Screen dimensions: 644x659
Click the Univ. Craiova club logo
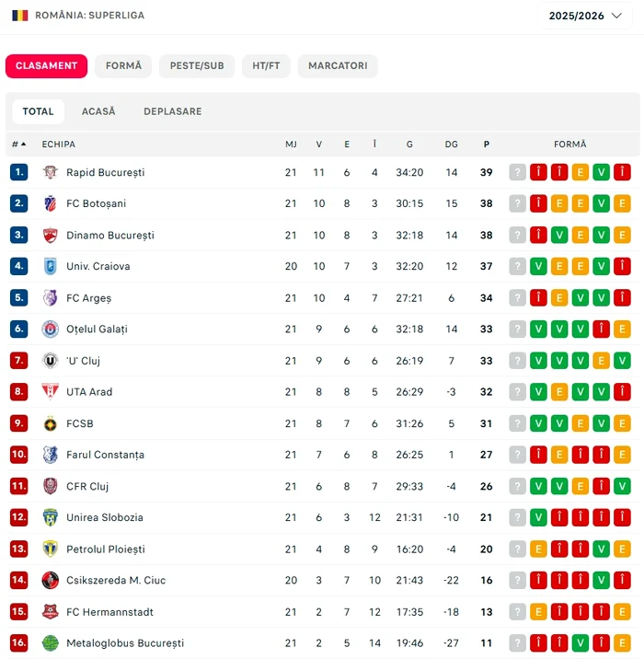(51, 266)
